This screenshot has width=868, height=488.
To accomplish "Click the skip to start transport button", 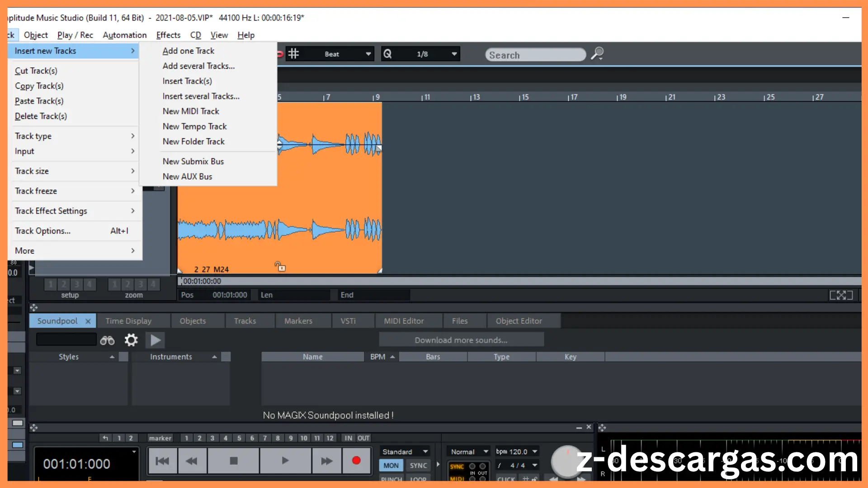I will click(x=162, y=461).
